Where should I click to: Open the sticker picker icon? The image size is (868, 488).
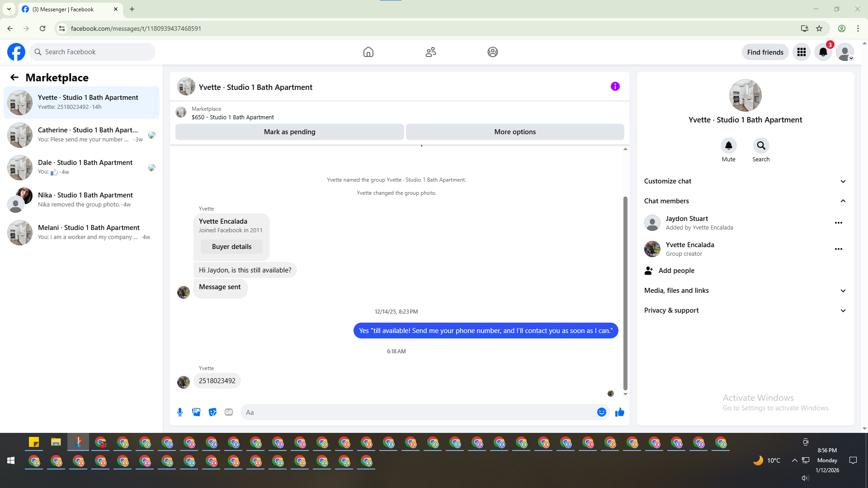(212, 412)
